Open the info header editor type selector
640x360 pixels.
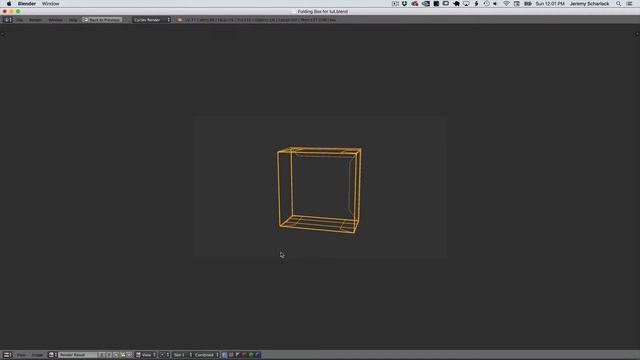pos(8,20)
